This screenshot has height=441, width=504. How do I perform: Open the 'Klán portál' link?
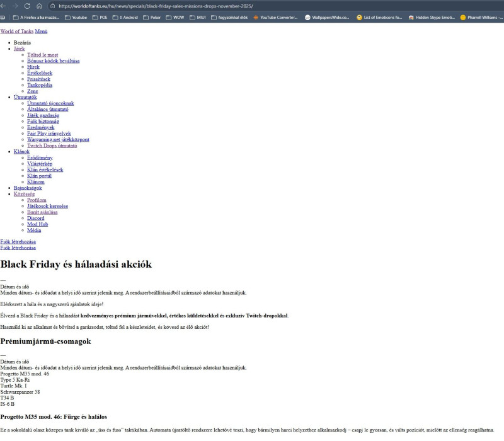click(x=39, y=176)
